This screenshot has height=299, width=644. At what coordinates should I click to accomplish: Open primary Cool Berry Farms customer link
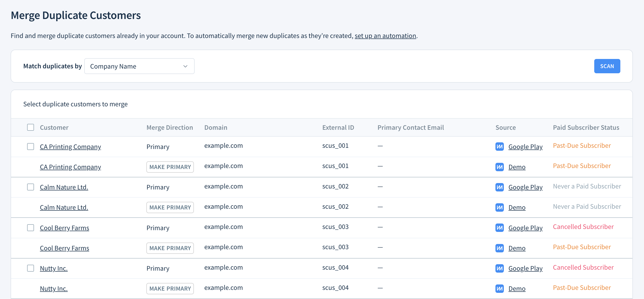coord(65,228)
